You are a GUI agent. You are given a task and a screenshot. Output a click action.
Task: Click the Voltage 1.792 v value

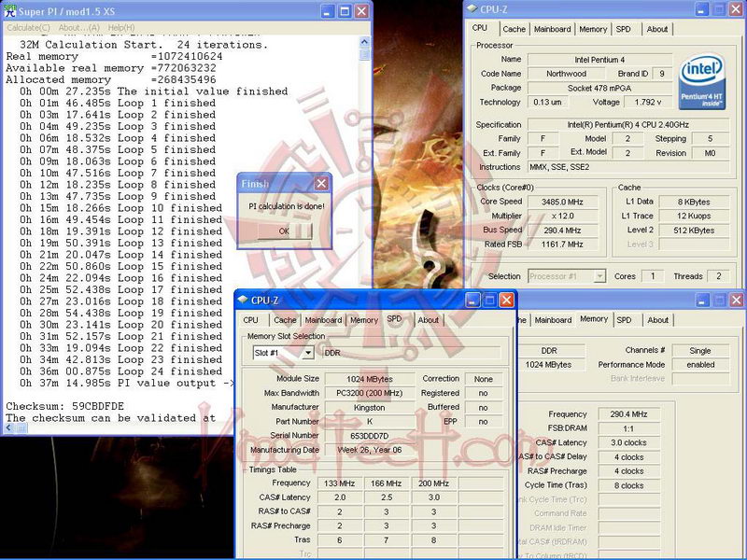click(648, 102)
